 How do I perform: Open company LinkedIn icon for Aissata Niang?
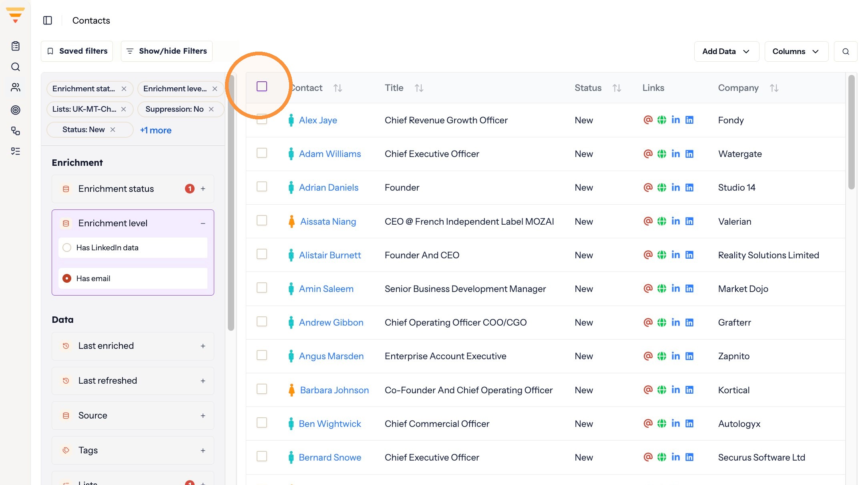(689, 221)
